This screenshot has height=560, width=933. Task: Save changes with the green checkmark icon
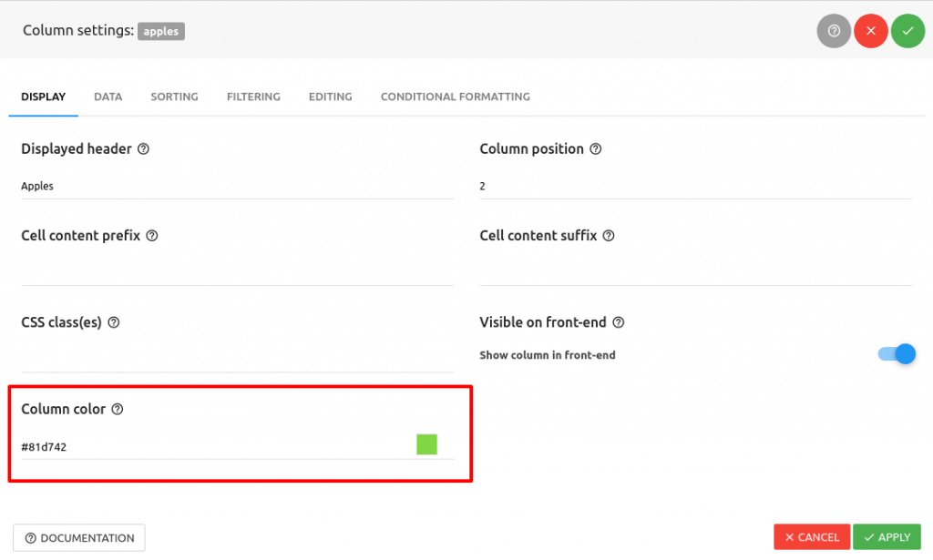pyautogui.click(x=907, y=30)
